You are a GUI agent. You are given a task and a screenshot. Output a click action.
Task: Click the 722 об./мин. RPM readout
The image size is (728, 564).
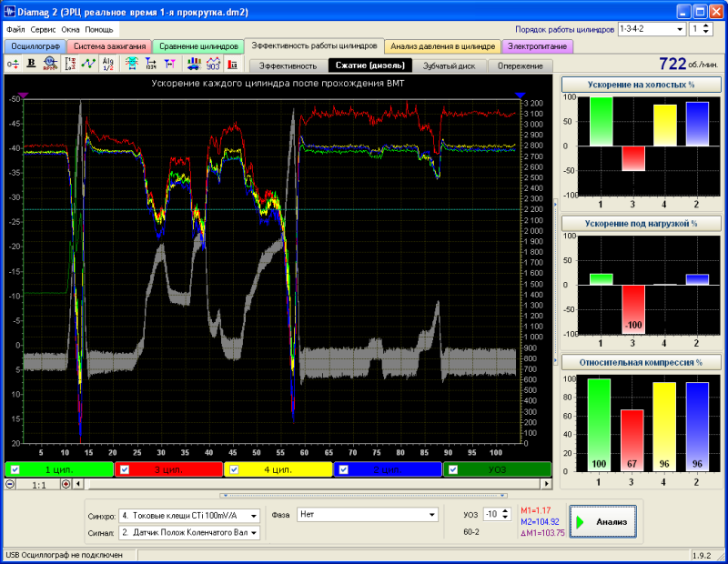tap(688, 64)
